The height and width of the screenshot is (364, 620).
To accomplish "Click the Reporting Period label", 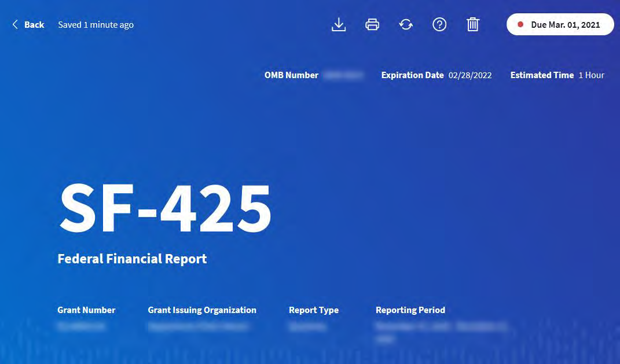I will pos(410,310).
